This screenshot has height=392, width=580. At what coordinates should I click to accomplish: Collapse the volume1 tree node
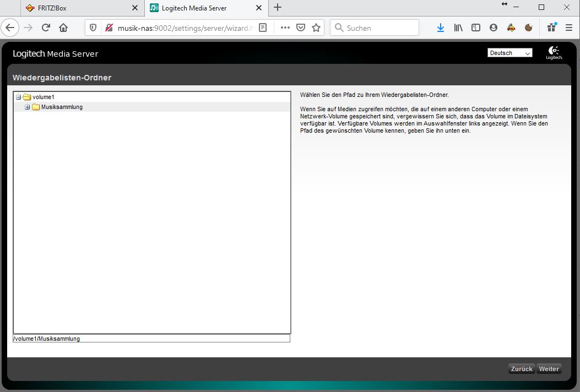click(x=18, y=97)
